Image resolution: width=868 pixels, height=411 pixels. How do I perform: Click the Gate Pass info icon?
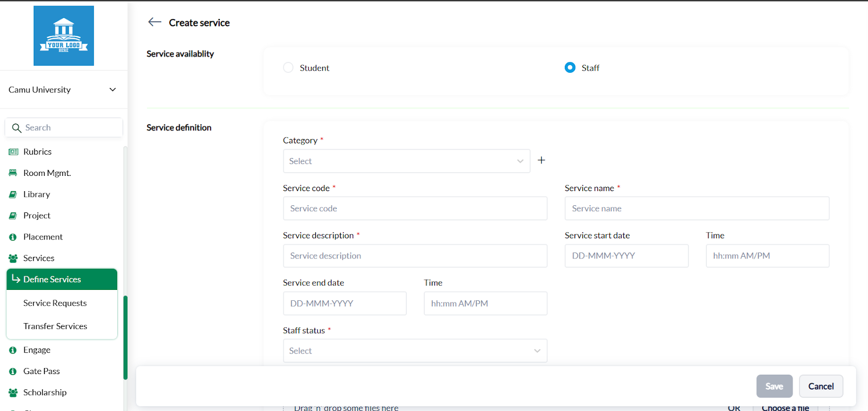click(13, 371)
